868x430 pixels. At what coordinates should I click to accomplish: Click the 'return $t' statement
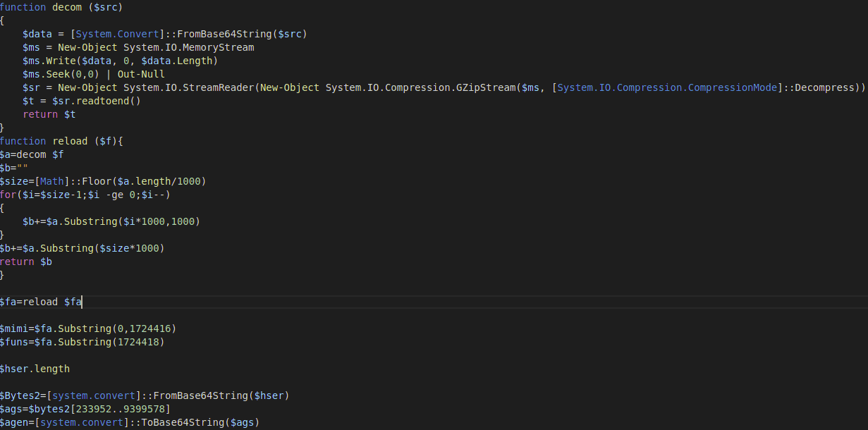pyautogui.click(x=49, y=114)
